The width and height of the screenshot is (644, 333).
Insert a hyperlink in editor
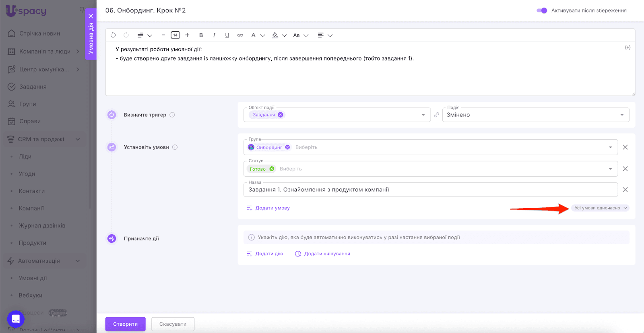pyautogui.click(x=240, y=35)
